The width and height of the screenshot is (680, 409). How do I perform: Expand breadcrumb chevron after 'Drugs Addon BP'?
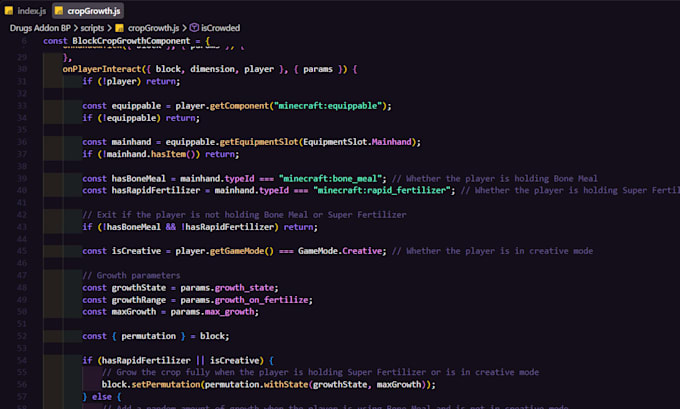coord(75,28)
